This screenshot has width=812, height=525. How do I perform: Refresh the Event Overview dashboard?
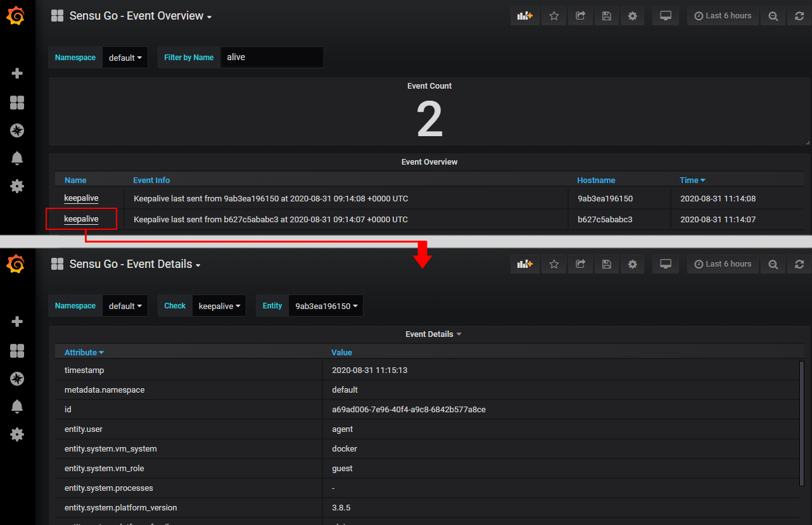[x=799, y=16]
